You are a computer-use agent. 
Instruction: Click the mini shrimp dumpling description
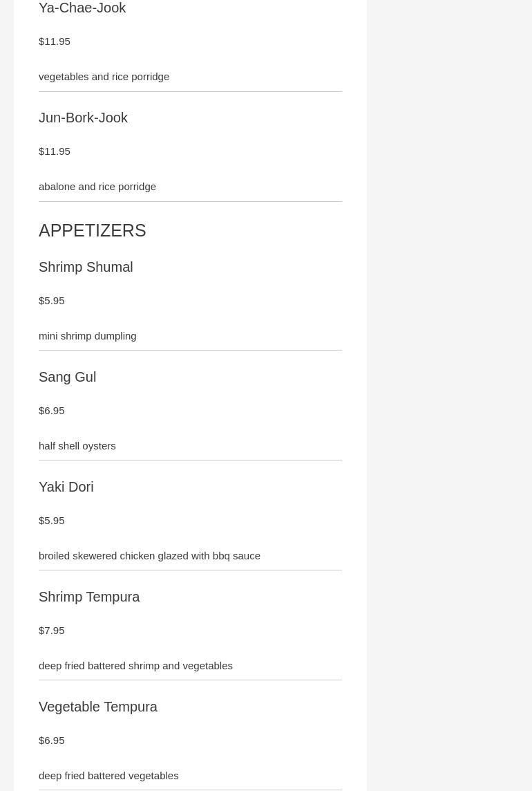click(87, 336)
